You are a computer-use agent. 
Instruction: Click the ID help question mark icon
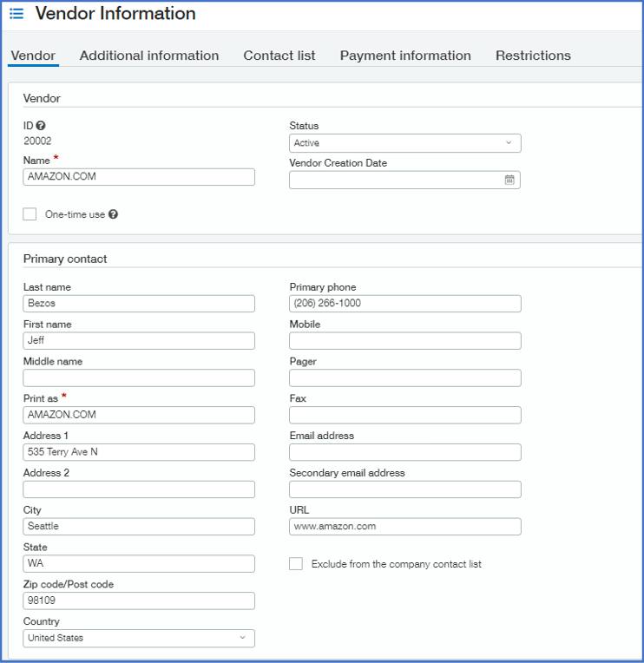coord(41,126)
